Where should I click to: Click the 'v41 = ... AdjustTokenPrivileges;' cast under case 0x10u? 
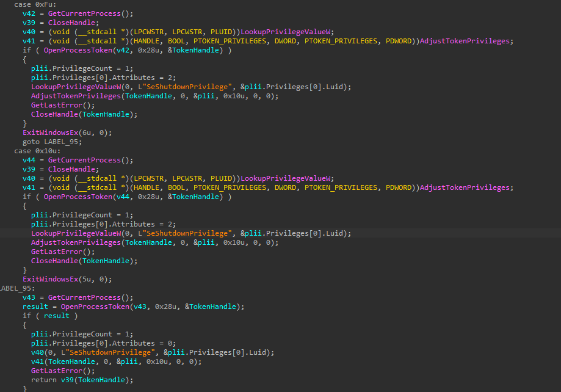tap(268, 187)
